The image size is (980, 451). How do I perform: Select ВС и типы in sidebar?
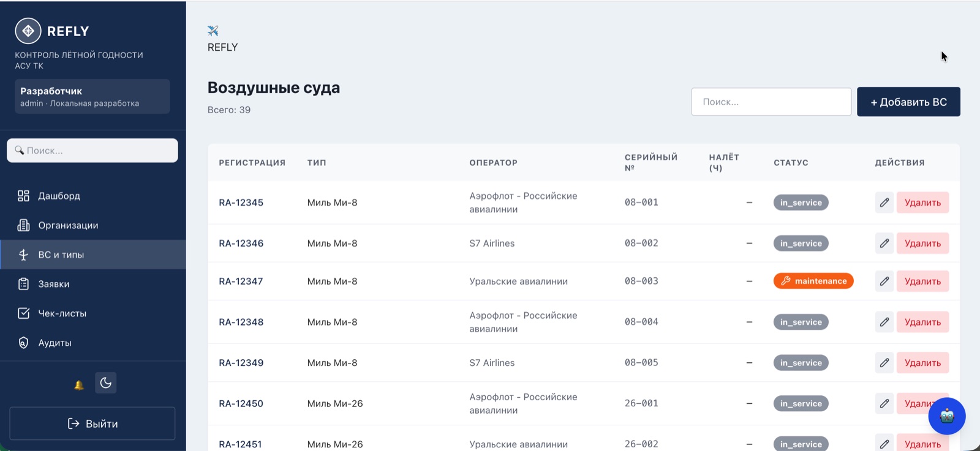click(x=93, y=255)
